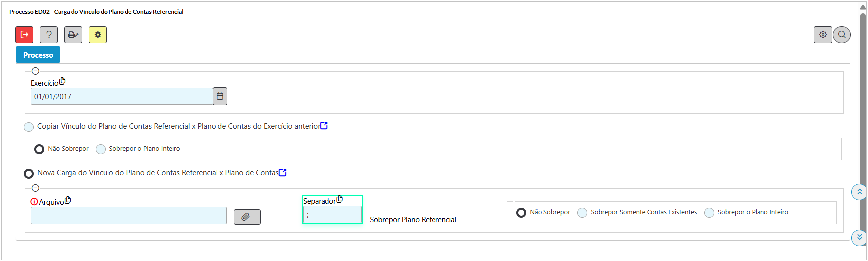Screen dimensions: 868x261
Task: Click copy icon beside Separador label
Action: [340, 199]
